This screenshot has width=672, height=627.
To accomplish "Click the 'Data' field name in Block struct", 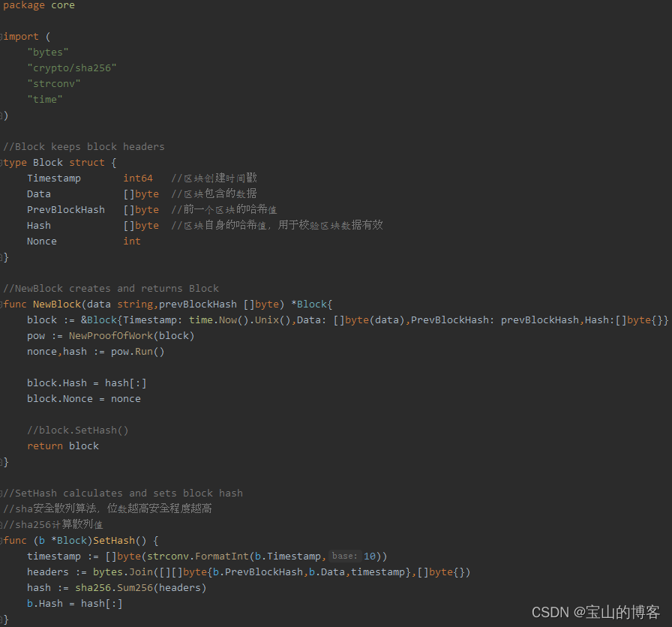I will point(39,194).
